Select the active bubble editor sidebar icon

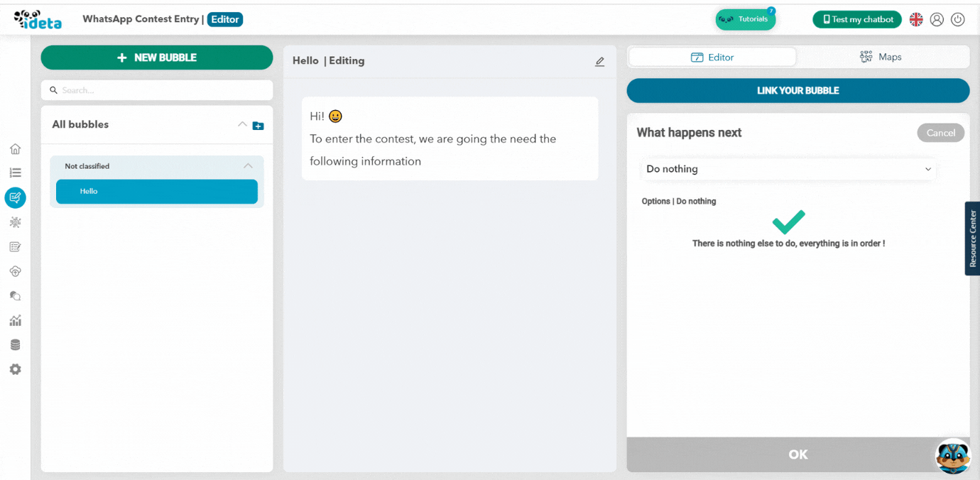(15, 197)
